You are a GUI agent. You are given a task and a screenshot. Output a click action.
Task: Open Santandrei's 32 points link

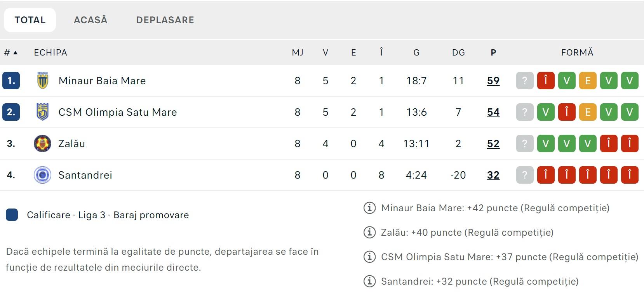[x=493, y=175]
